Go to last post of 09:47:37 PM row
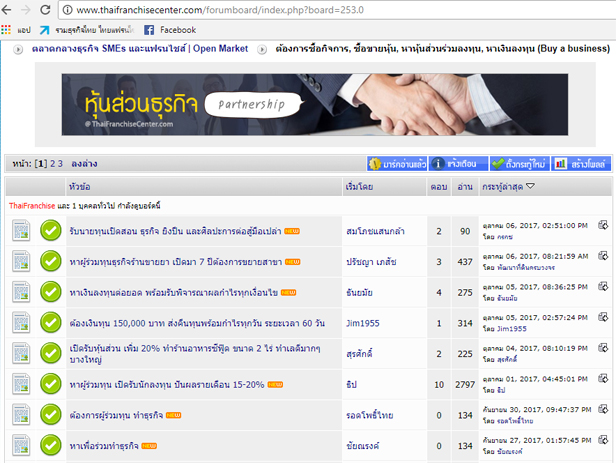Viewport: 616px width, 463px height. tap(603, 409)
